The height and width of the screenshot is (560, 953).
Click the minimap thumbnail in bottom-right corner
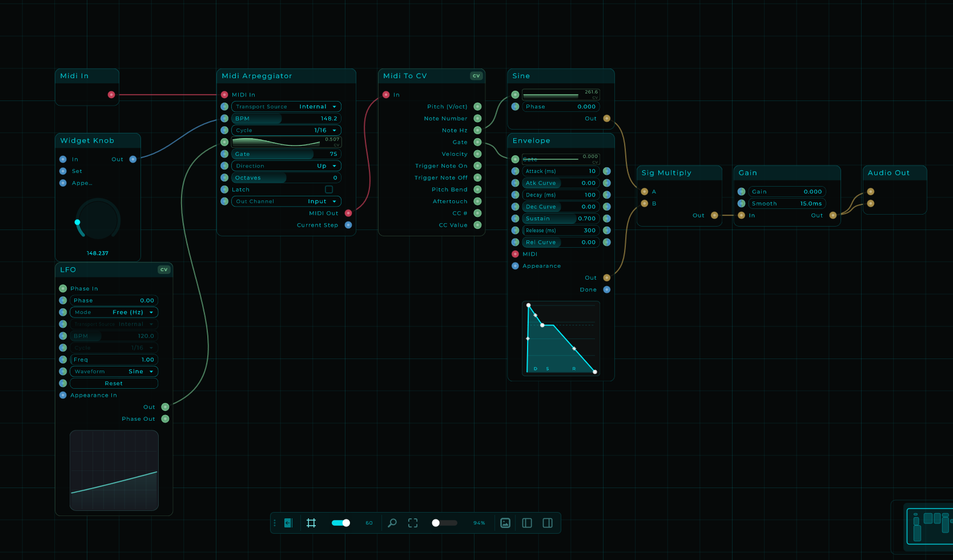(x=930, y=526)
